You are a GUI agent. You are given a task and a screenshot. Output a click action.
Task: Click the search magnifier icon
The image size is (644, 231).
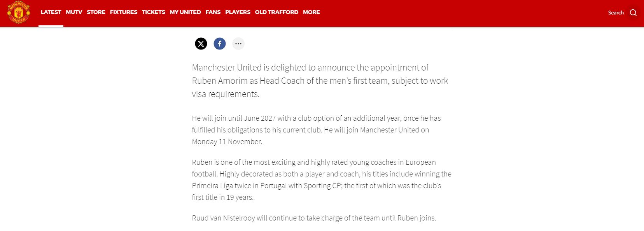point(633,12)
